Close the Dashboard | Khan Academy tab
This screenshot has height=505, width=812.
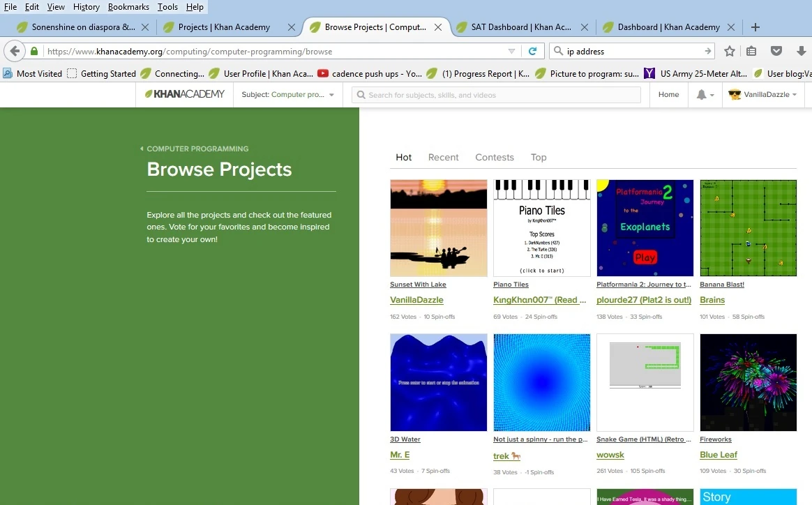730,27
